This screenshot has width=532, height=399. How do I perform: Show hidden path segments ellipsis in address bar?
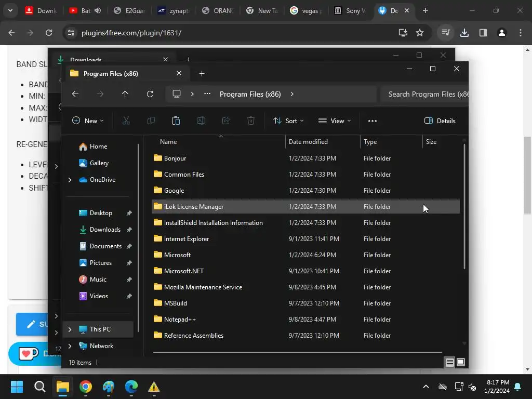pyautogui.click(x=207, y=94)
